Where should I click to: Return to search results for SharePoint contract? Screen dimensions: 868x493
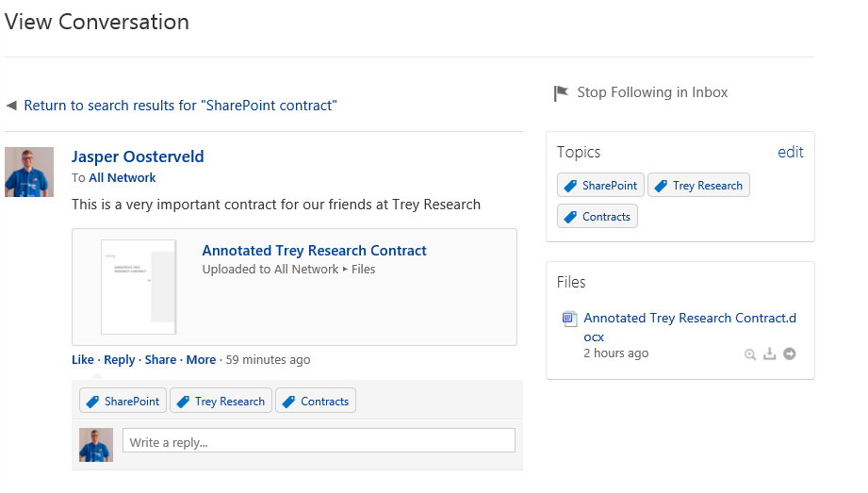point(180,106)
